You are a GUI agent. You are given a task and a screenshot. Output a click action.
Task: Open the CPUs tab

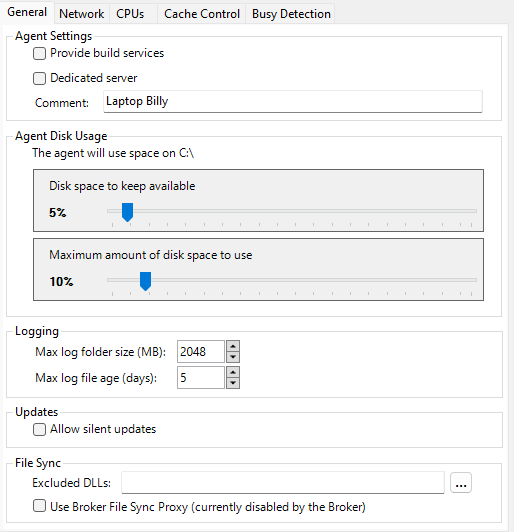(x=130, y=14)
